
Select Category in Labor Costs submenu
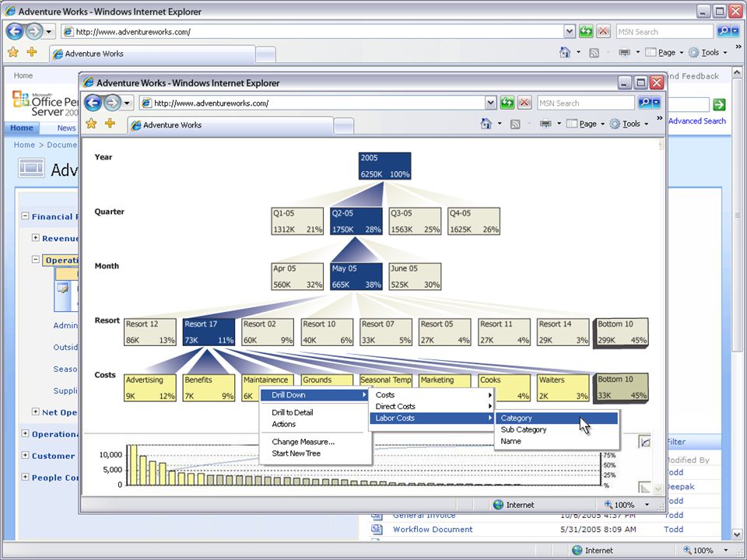coord(556,418)
